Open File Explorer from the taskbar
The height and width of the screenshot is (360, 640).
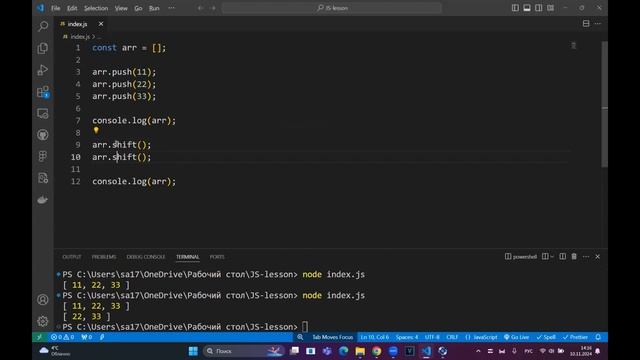point(360,351)
